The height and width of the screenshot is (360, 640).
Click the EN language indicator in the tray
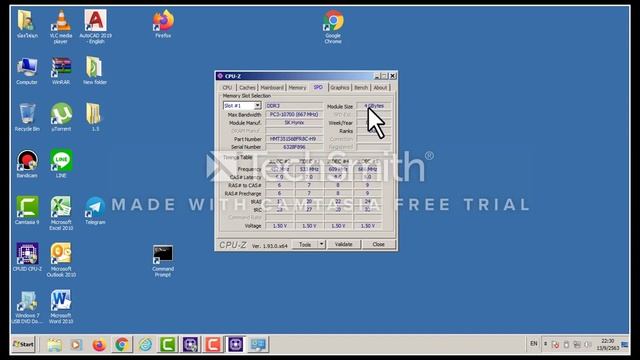[x=533, y=344]
